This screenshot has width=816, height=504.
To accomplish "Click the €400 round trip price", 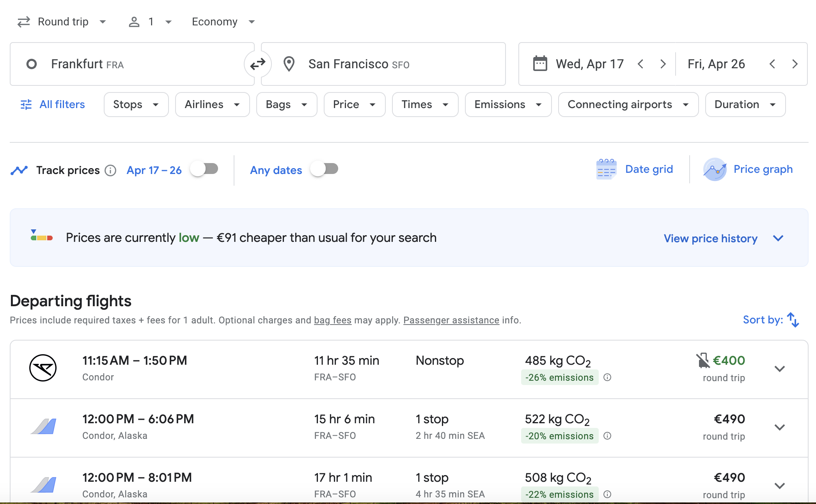I will pos(729,360).
